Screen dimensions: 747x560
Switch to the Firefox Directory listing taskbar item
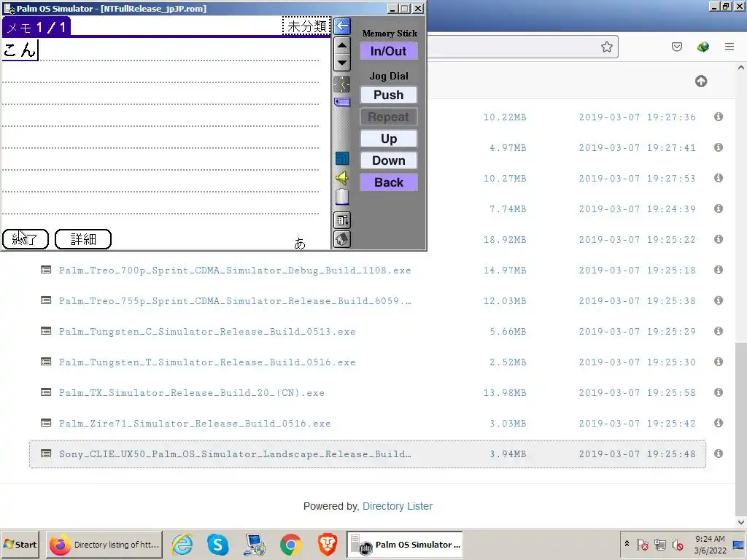tap(104, 544)
